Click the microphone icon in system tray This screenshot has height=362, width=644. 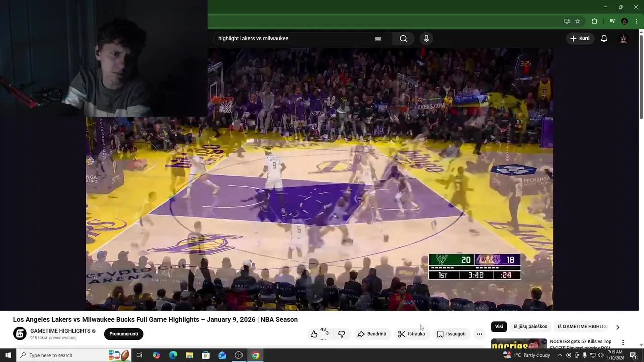(x=584, y=355)
